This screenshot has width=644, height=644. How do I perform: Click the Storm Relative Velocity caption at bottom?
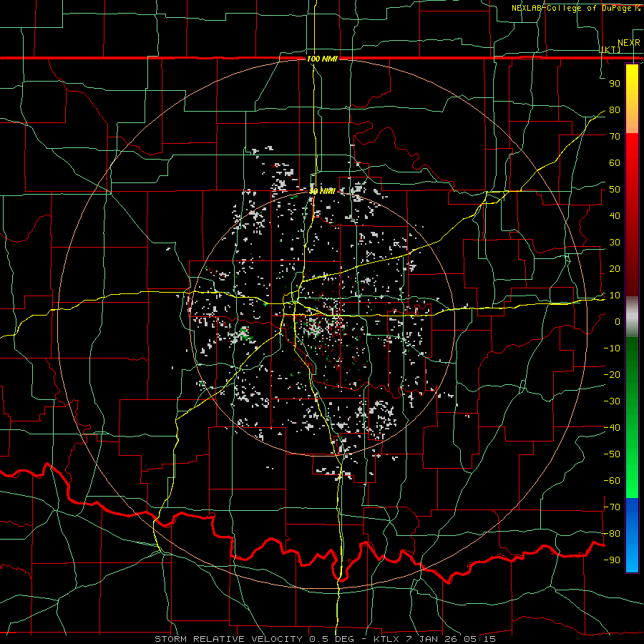pos(326,639)
